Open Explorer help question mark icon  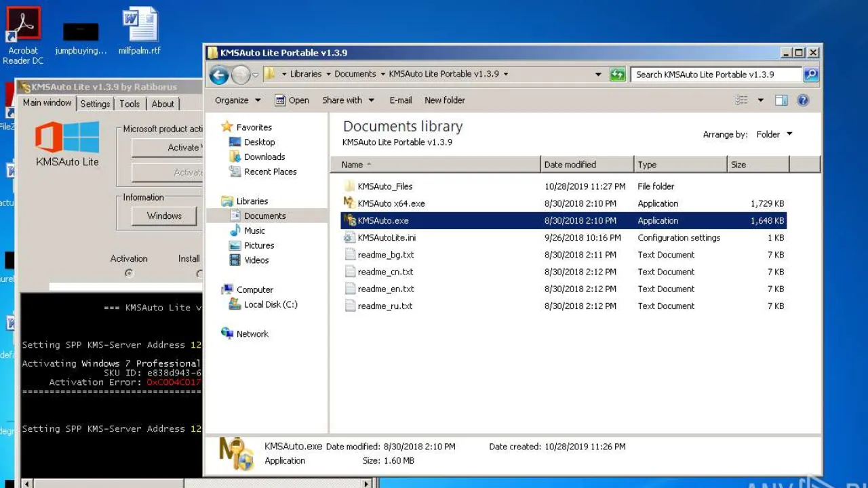click(x=803, y=100)
